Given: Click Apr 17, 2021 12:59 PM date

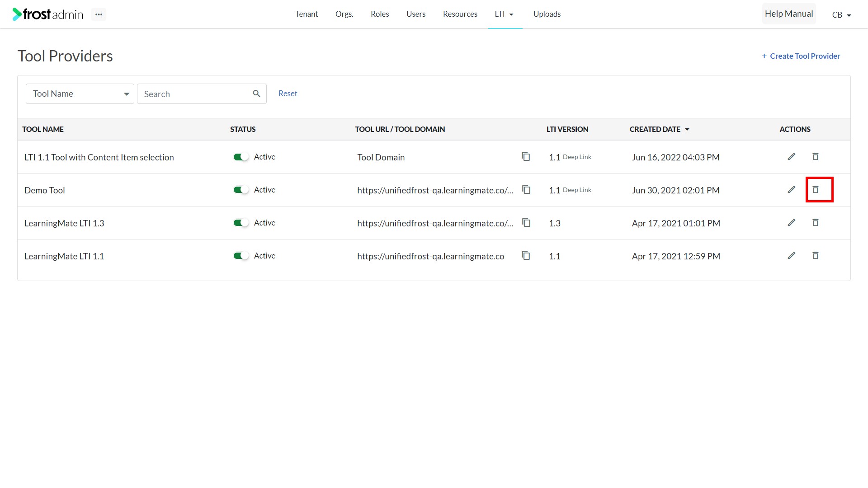Looking at the screenshot, I should point(676,256).
